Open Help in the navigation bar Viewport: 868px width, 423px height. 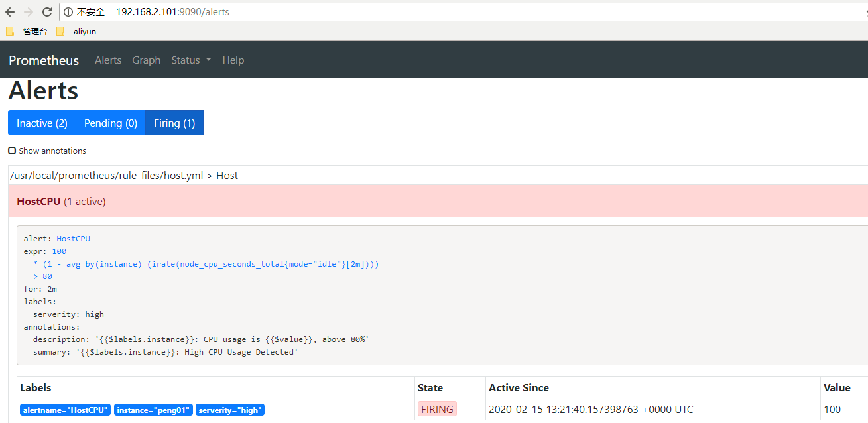tap(233, 60)
